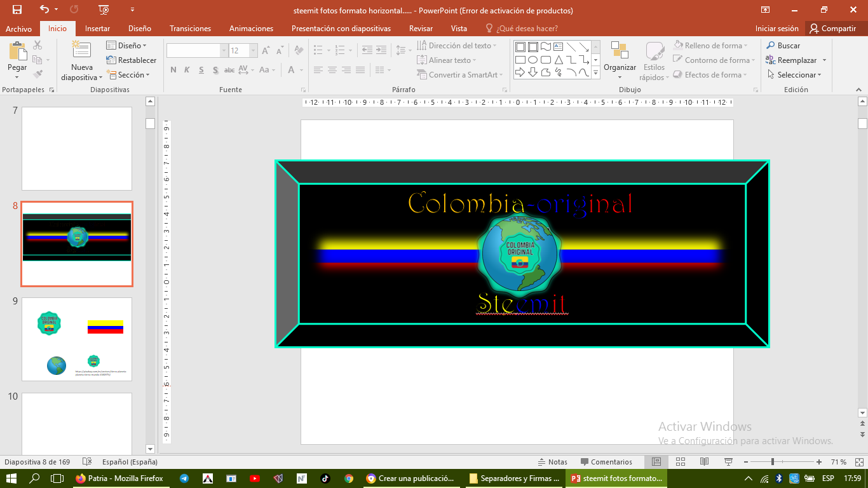Increase font size with the large A icon
Image resolution: width=868 pixels, height=488 pixels.
click(x=266, y=51)
